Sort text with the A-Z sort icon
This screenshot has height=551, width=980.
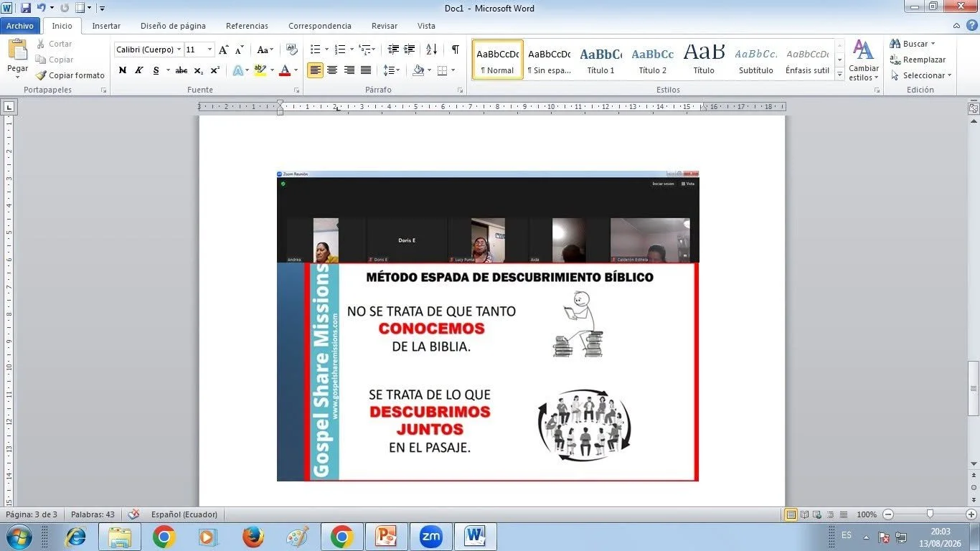click(x=431, y=50)
